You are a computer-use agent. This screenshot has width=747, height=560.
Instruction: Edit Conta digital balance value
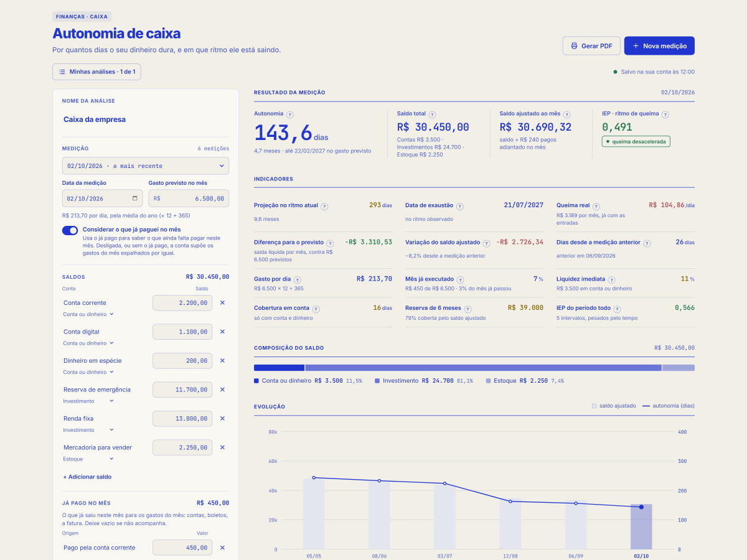click(x=182, y=332)
